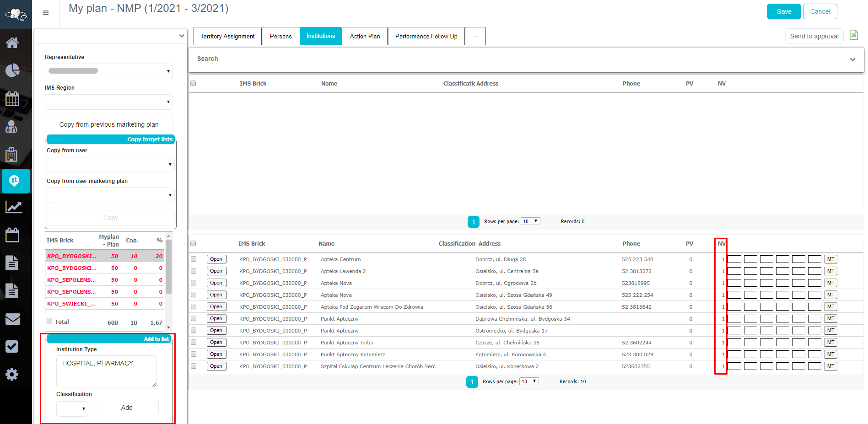Open the envelope messages icon
The width and height of the screenshot is (868, 424).
(12, 319)
